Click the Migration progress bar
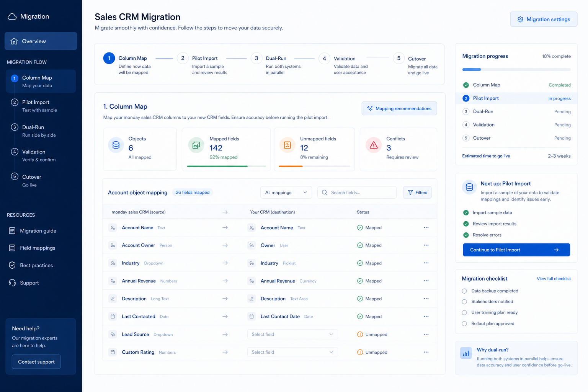Screen dimensions: 588x392 click(x=516, y=69)
